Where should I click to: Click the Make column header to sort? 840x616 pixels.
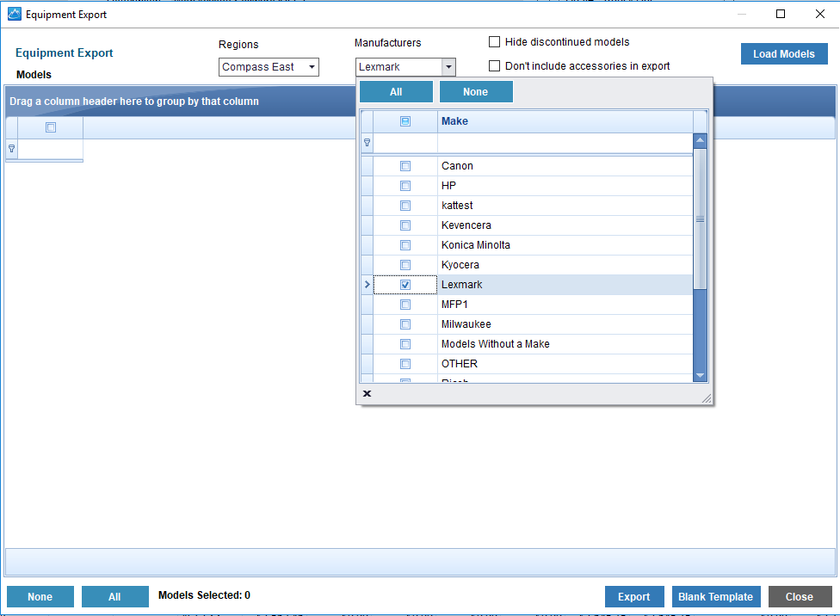565,121
